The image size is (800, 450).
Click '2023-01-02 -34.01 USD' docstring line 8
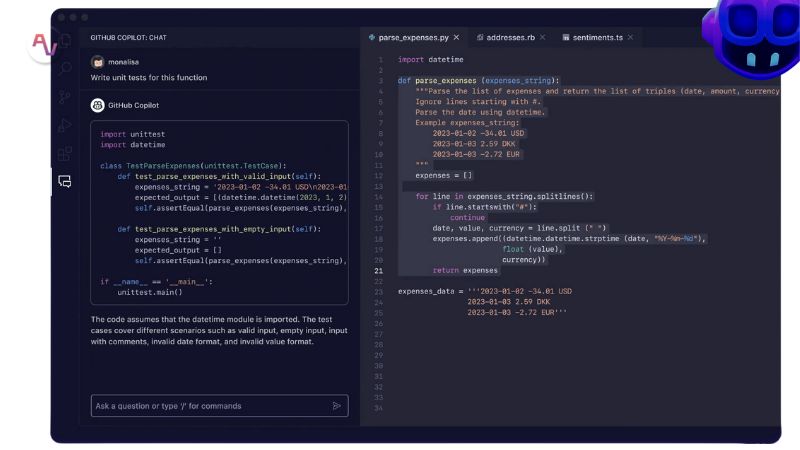coord(479,133)
